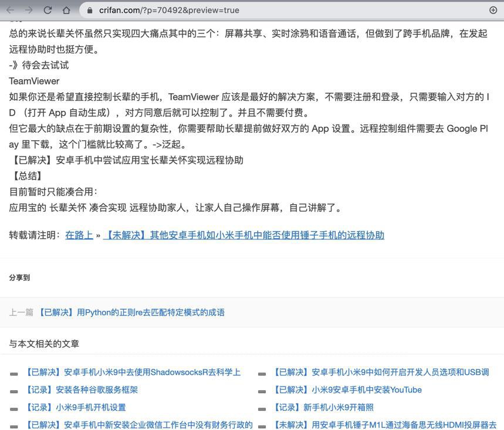Click the 转载请注明 label text

click(x=35, y=235)
